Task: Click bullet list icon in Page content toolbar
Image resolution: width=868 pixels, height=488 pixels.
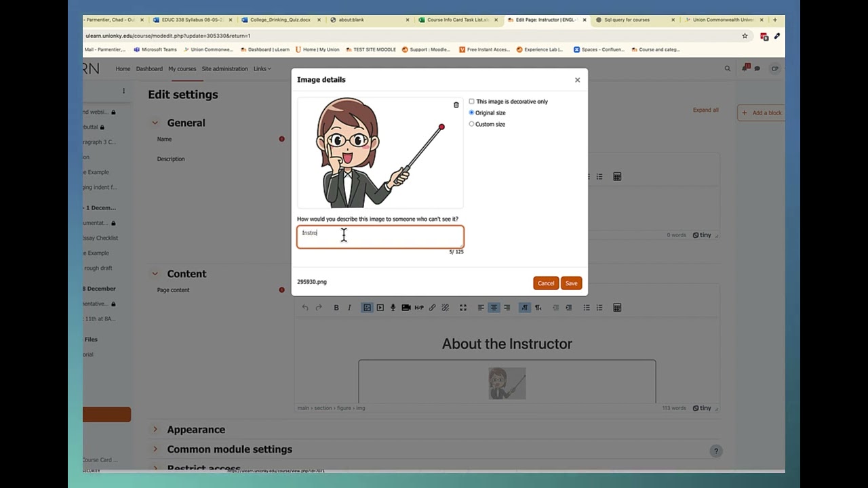Action: [587, 308]
